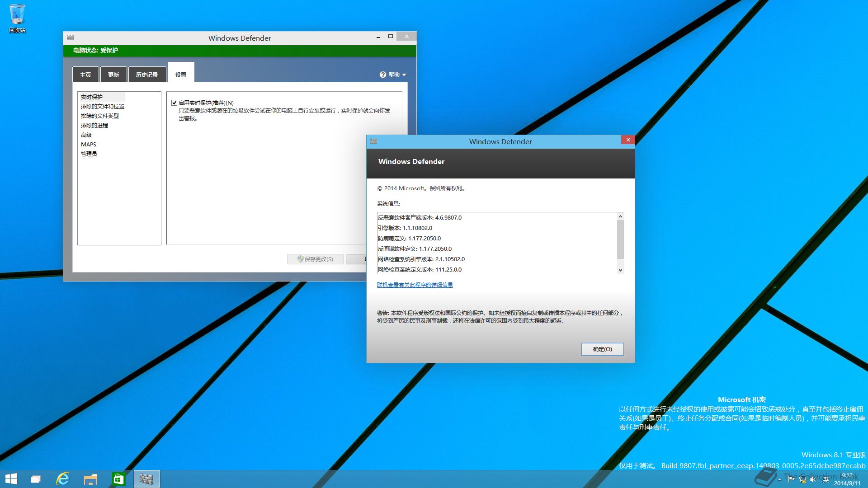This screenshot has width=868, height=488.
Task: Select 实时保护 in the settings list
Action: click(102, 97)
